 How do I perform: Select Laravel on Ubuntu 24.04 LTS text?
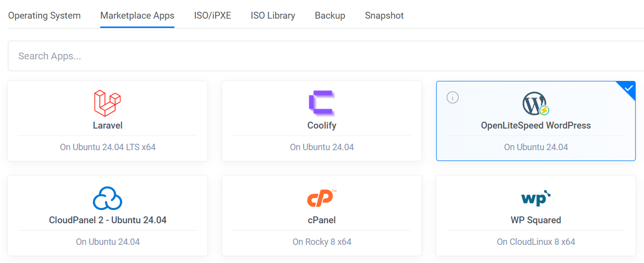(x=108, y=147)
